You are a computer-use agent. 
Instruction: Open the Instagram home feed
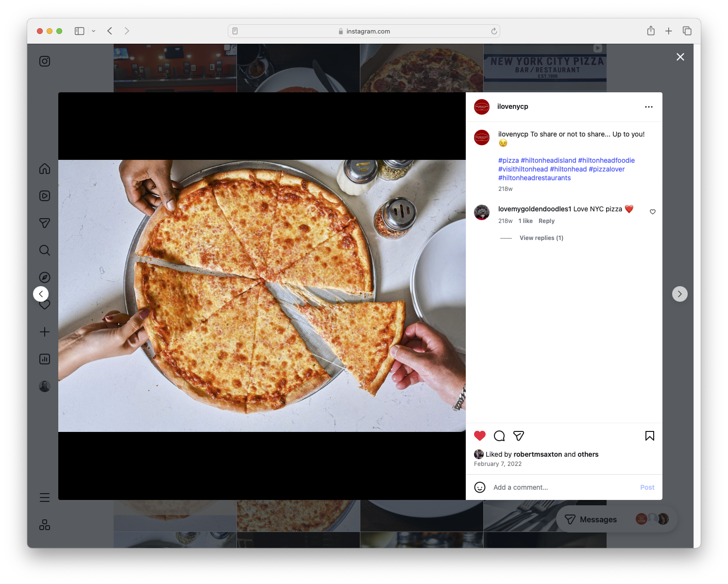tap(44, 169)
